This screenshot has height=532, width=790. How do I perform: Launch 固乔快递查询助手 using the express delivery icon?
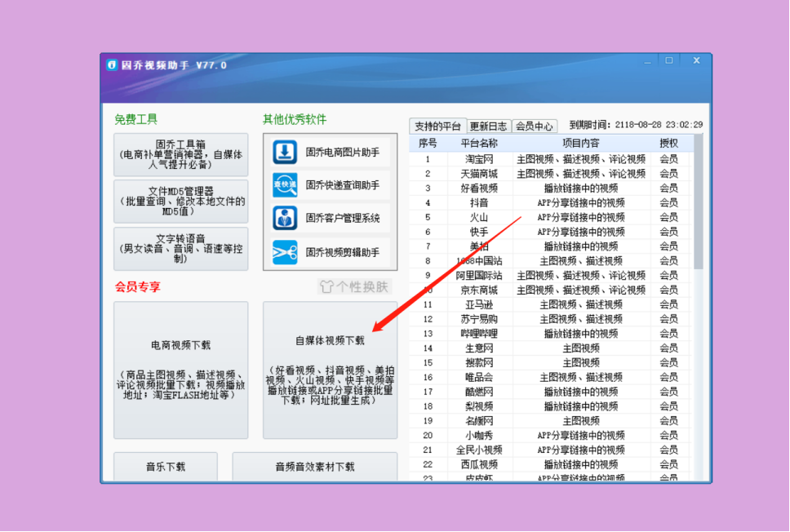[x=284, y=186]
